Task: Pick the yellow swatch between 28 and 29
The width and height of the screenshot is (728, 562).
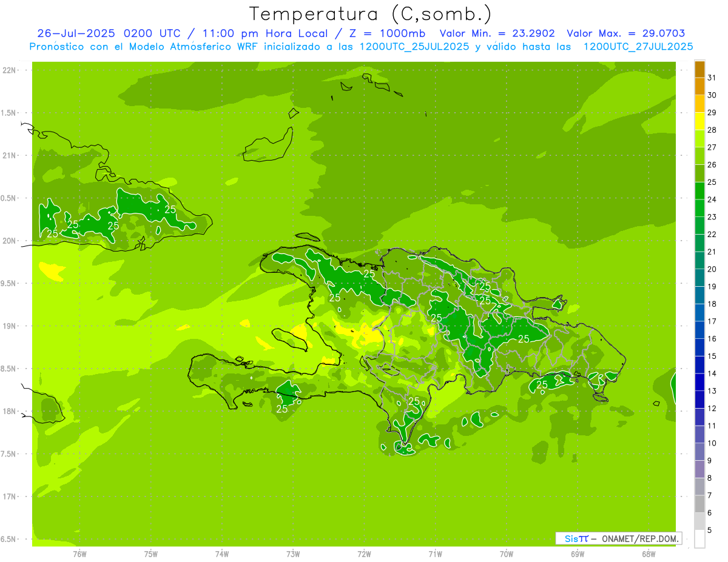Action: pyautogui.click(x=699, y=121)
